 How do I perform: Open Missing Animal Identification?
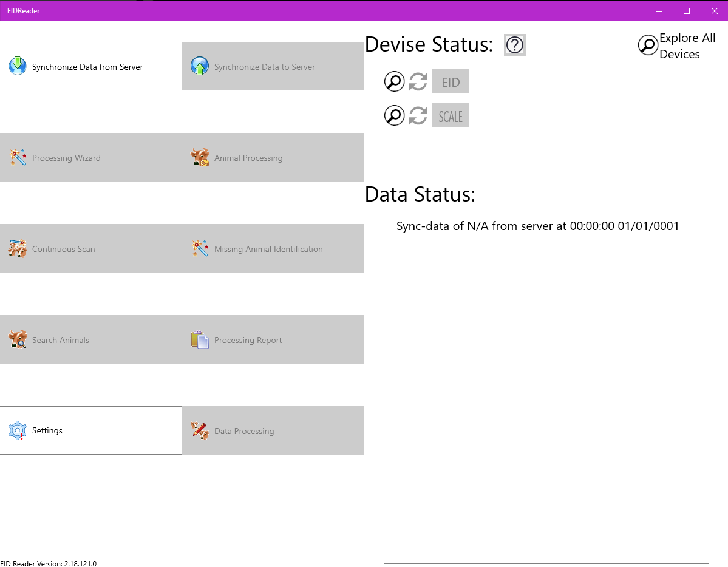click(x=273, y=248)
